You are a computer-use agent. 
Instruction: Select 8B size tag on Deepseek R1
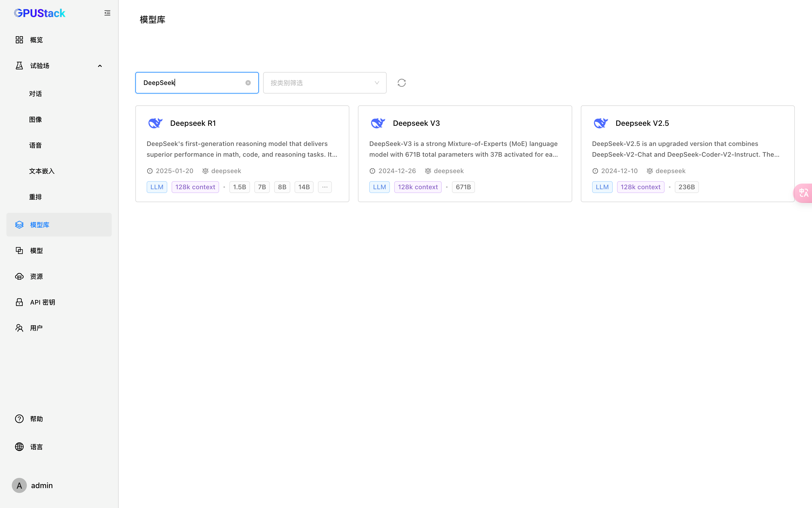click(x=282, y=187)
